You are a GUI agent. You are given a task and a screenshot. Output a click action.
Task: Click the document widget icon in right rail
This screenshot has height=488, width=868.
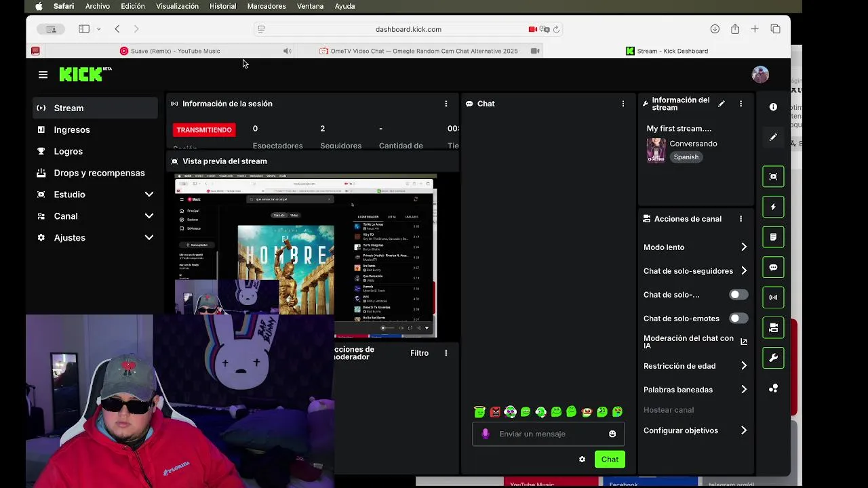click(773, 237)
